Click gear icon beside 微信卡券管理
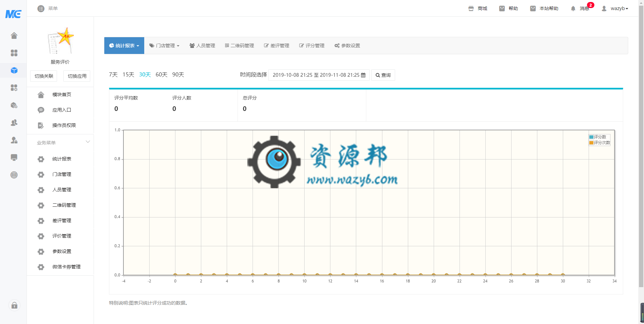644x324 pixels. tap(41, 267)
